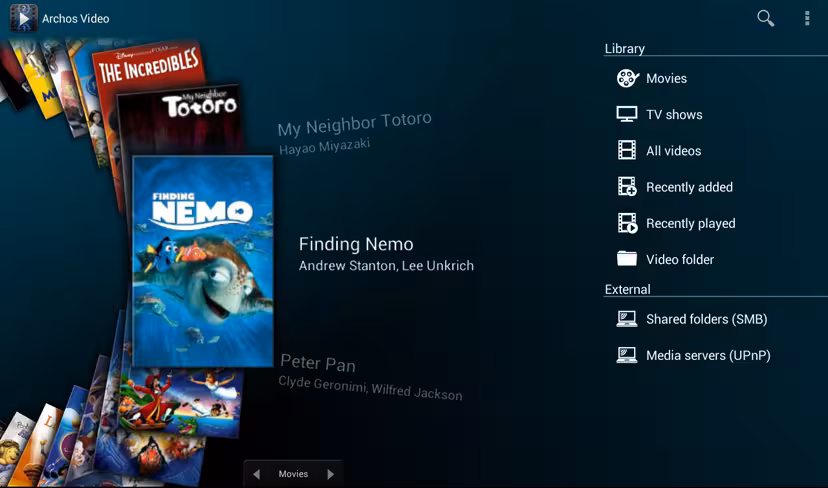
Task: Select the My Neighbor Totoro poster
Action: click(x=181, y=120)
